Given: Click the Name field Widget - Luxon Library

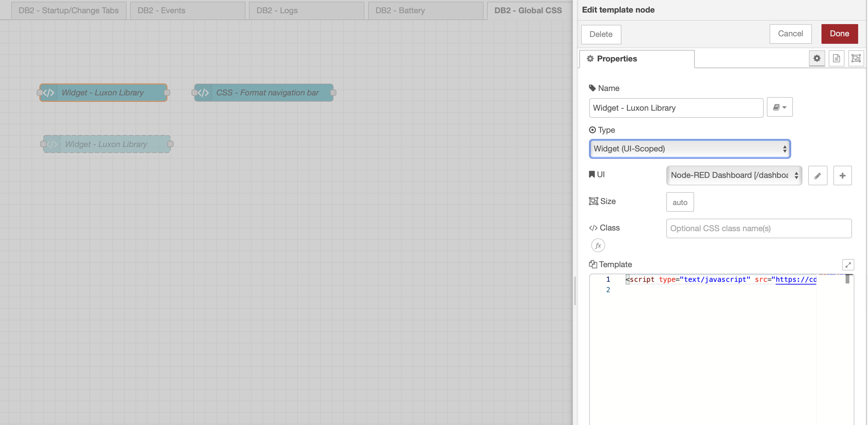Looking at the screenshot, I should pos(676,108).
